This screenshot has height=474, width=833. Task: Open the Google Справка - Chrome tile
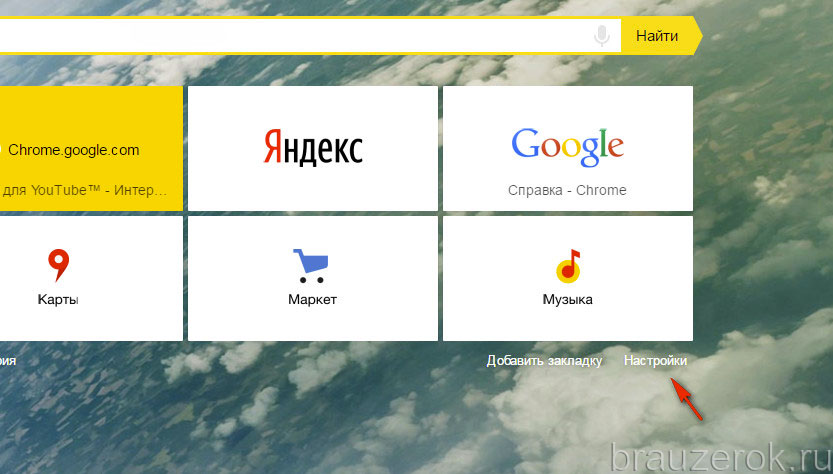point(568,148)
